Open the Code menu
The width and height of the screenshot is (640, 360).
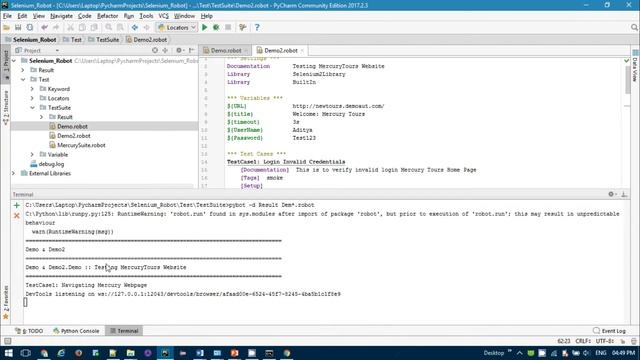coord(84,16)
